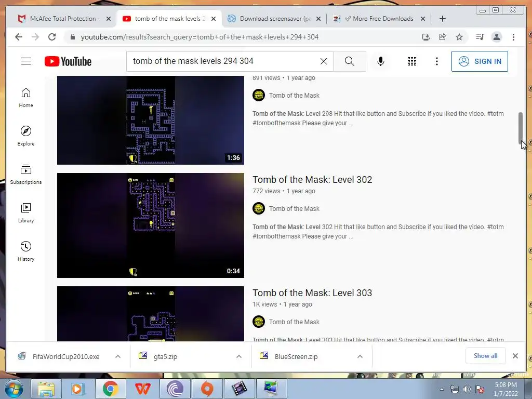The height and width of the screenshot is (399, 532).
Task: Open Subscriptions in the sidebar
Action: coord(26,175)
